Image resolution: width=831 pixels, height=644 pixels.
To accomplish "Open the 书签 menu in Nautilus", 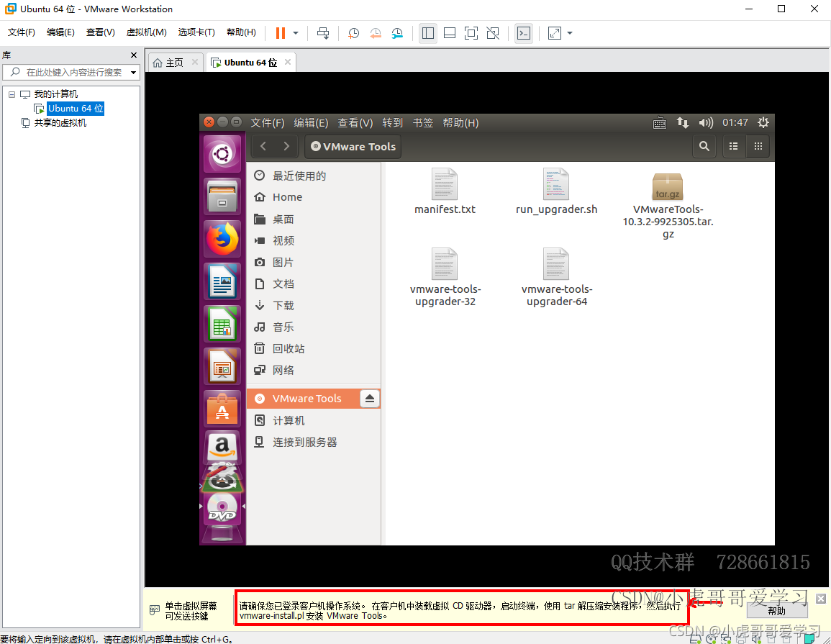I will pyautogui.click(x=423, y=123).
